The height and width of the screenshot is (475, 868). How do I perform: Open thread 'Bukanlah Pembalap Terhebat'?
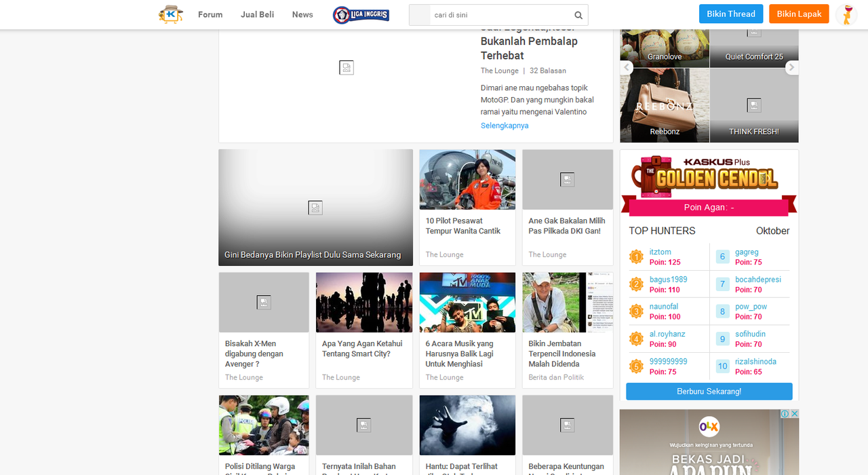(x=530, y=48)
